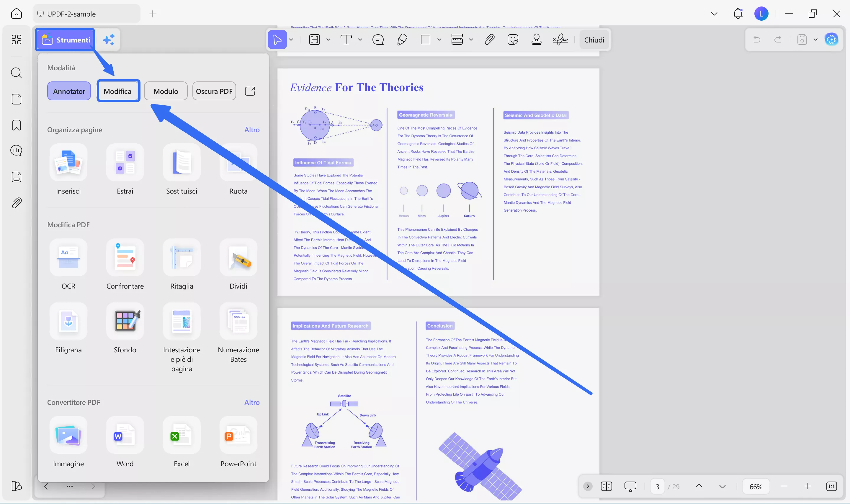Activate Oscura PDF mode
The height and width of the screenshot is (504, 850).
[214, 91]
